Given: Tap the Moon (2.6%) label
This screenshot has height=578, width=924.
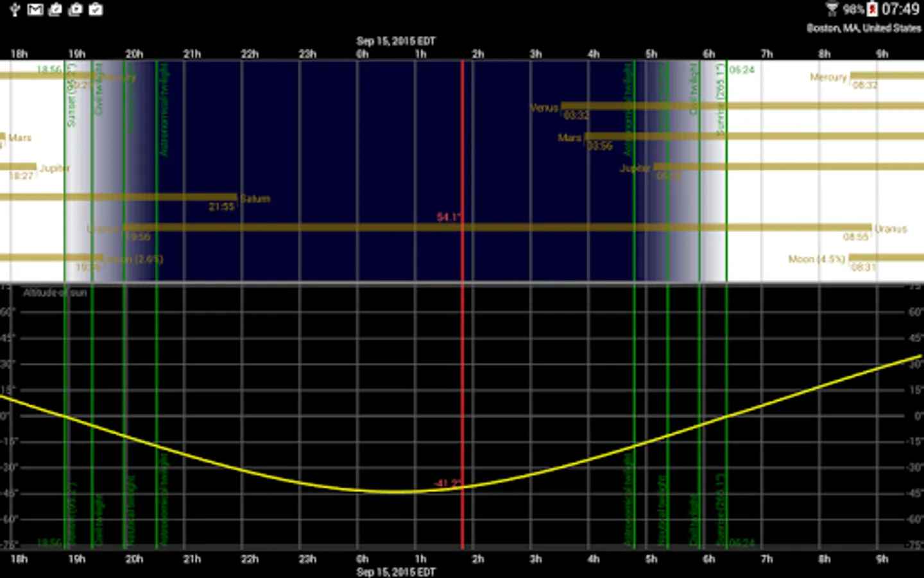Looking at the screenshot, I should (135, 259).
